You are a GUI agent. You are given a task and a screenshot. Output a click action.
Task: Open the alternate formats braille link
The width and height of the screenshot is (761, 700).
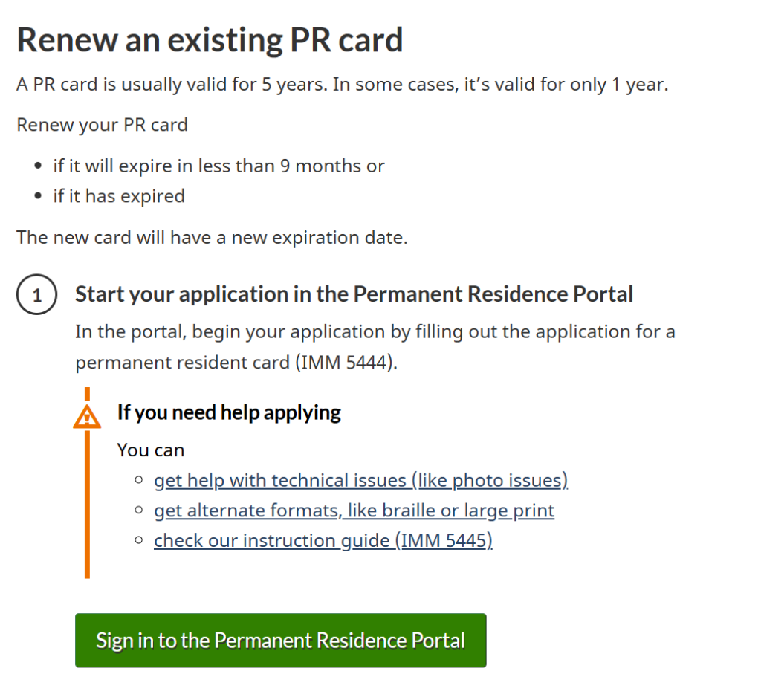[354, 511]
